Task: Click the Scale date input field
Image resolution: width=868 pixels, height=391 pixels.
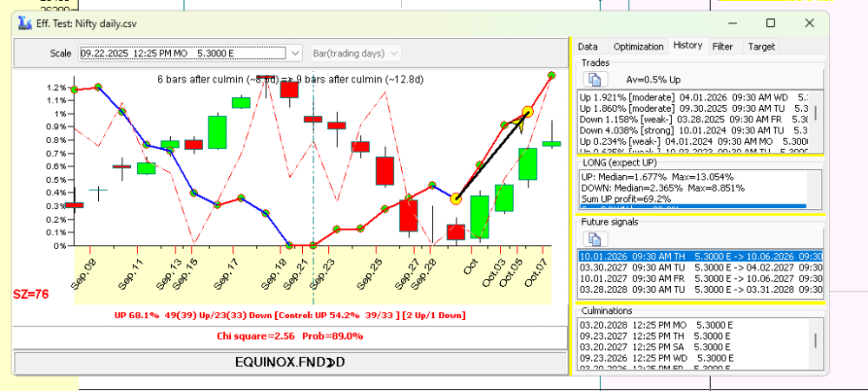Action: [183, 53]
